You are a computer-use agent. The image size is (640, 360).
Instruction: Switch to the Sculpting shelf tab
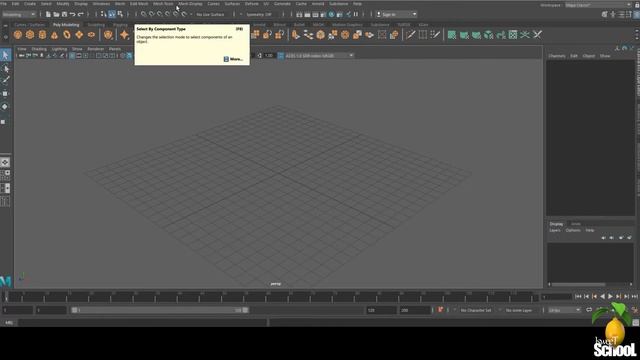96,25
